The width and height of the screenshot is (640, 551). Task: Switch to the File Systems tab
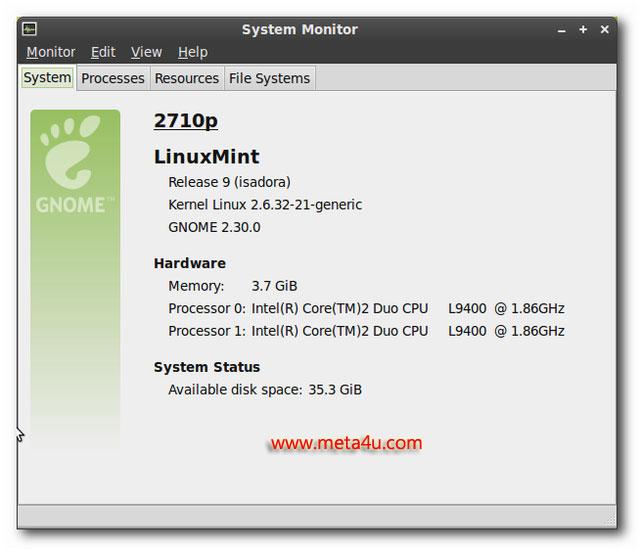coord(269,78)
